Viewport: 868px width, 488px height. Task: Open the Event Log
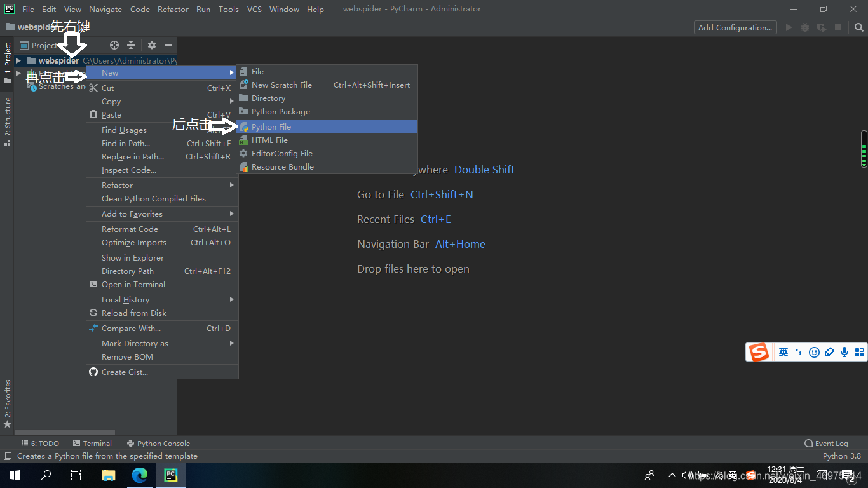826,444
